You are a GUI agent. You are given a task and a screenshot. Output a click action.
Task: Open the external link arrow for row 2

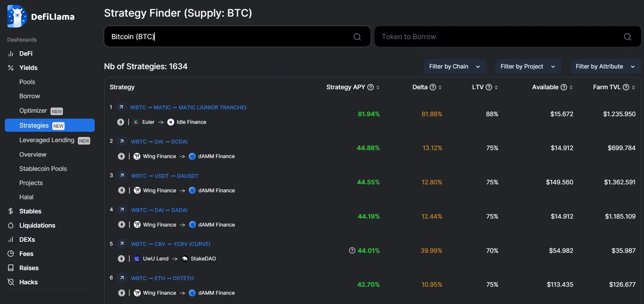pos(122,141)
